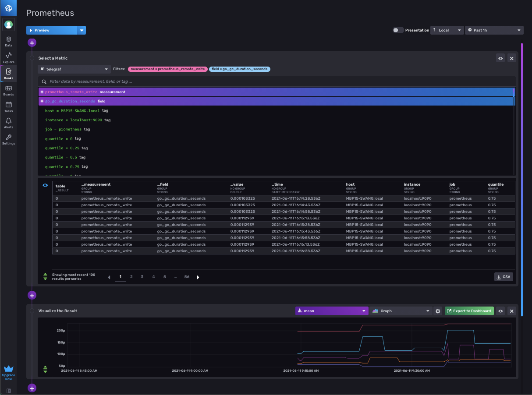Open Settings from the sidebar
532x395 pixels.
click(8, 140)
